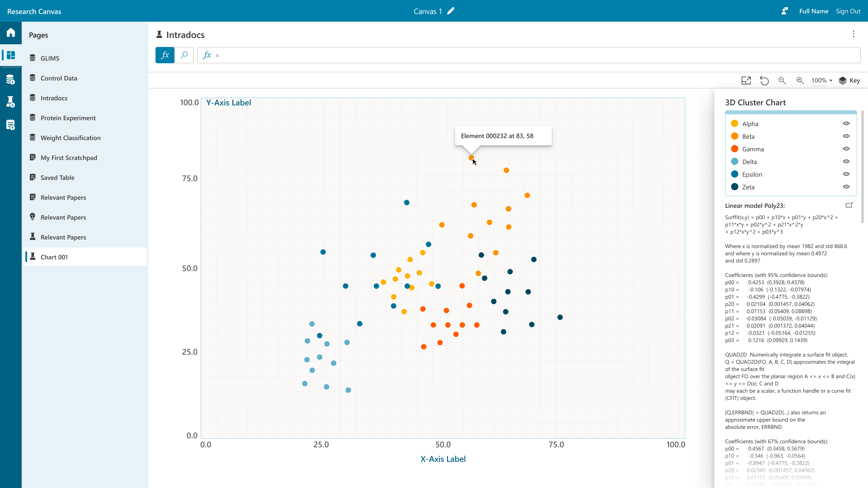This screenshot has height=488, width=868.
Task: Open chart in external window icon
Action: click(x=746, y=80)
